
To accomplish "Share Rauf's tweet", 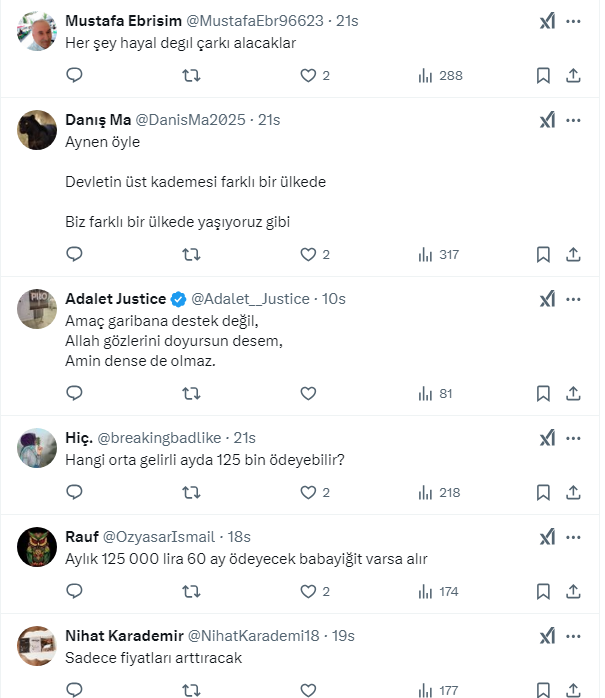I will [574, 591].
